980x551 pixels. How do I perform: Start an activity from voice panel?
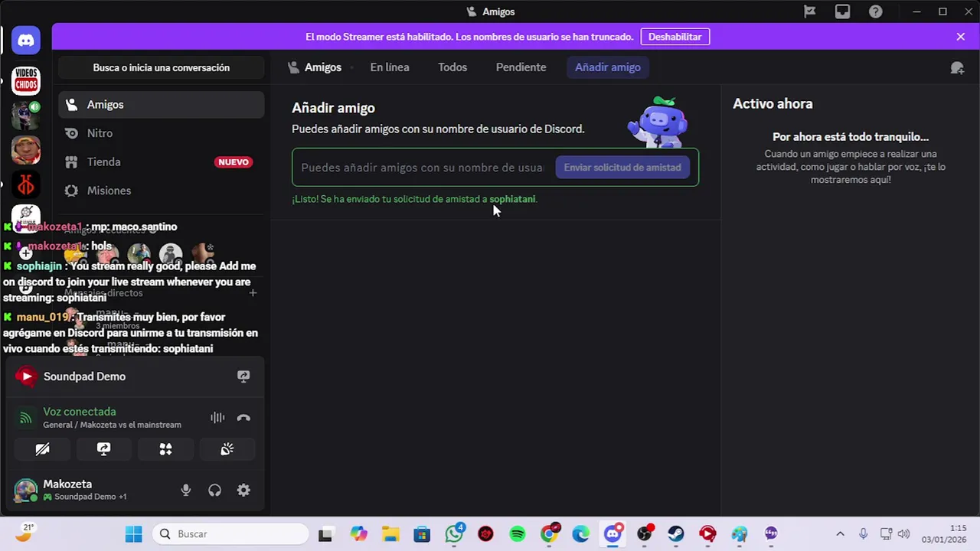point(165,449)
